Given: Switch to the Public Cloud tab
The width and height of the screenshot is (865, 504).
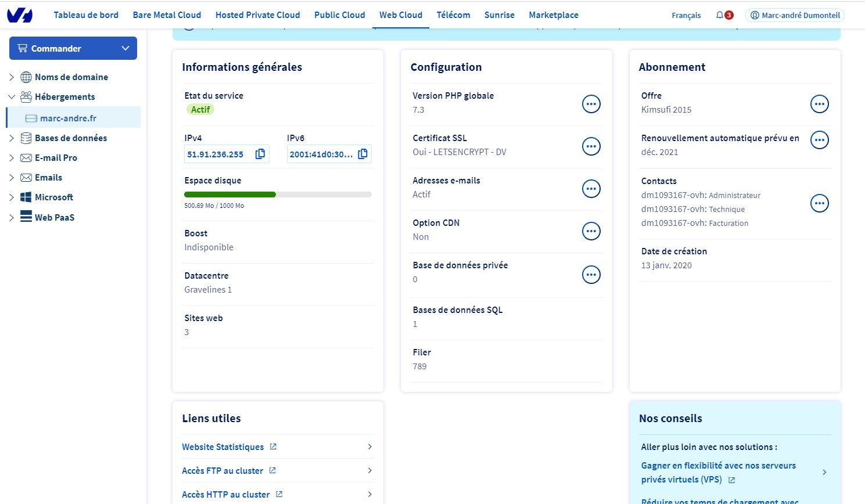Looking at the screenshot, I should click(339, 15).
